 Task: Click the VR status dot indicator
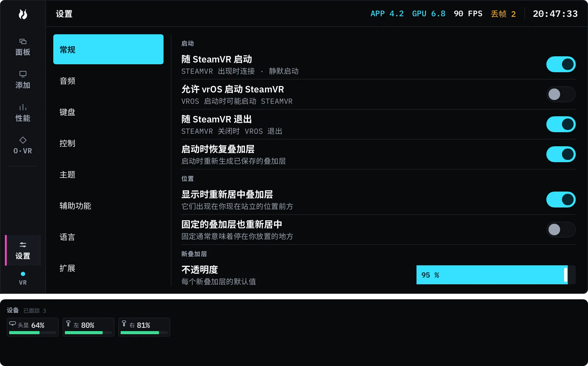tap(23, 274)
